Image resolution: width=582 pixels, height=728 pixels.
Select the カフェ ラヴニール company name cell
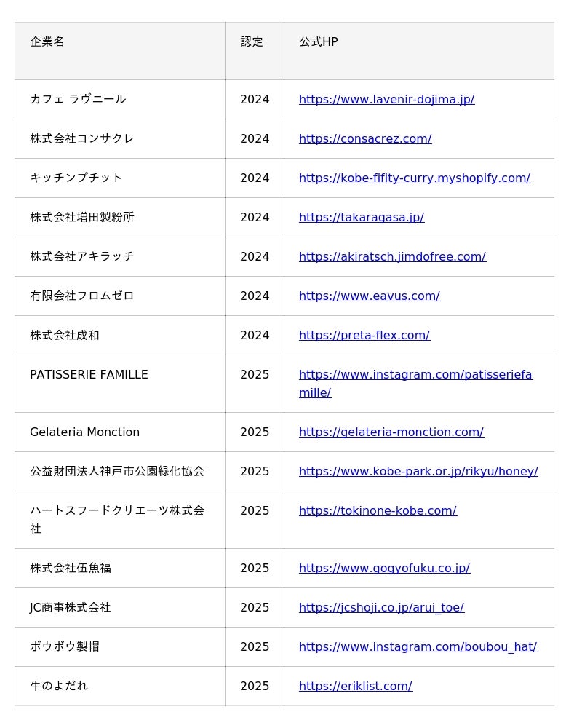(x=78, y=100)
